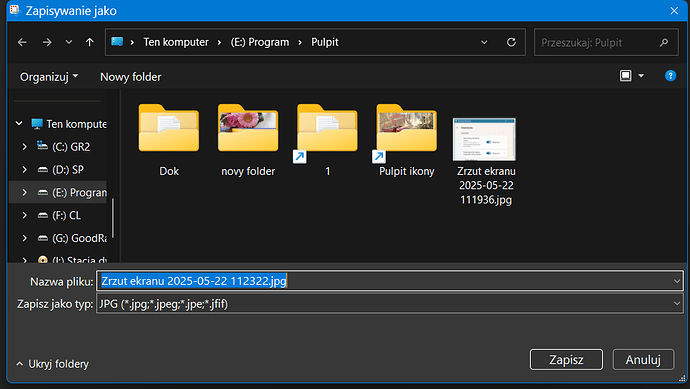Image resolution: width=690 pixels, height=389 pixels.
Task: Open the recent locations dropdown arrow
Action: 69,42
